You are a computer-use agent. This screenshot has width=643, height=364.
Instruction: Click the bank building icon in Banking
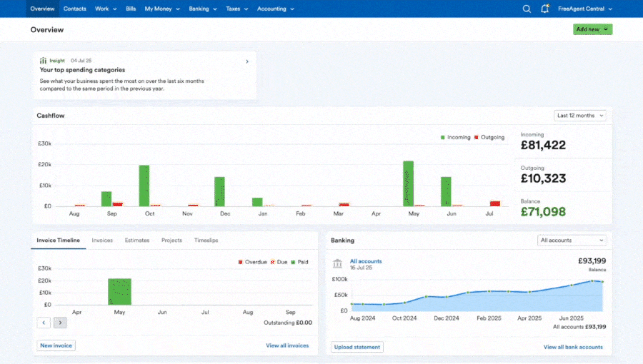[x=337, y=264]
